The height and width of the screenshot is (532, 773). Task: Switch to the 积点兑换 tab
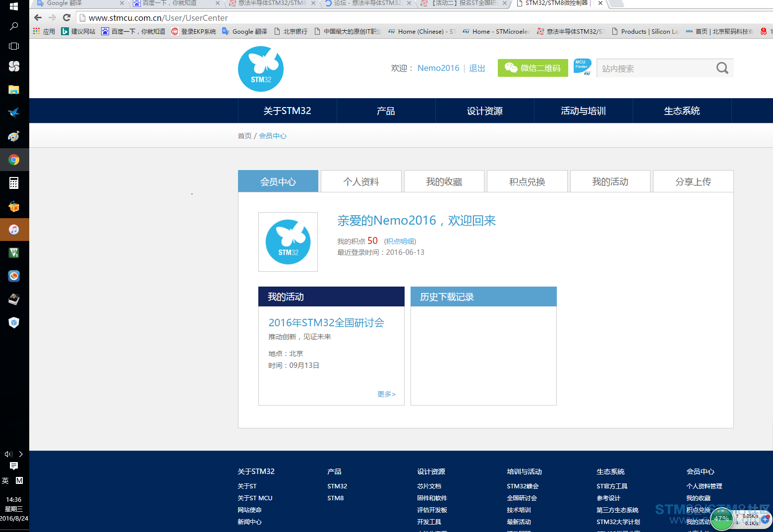click(527, 181)
